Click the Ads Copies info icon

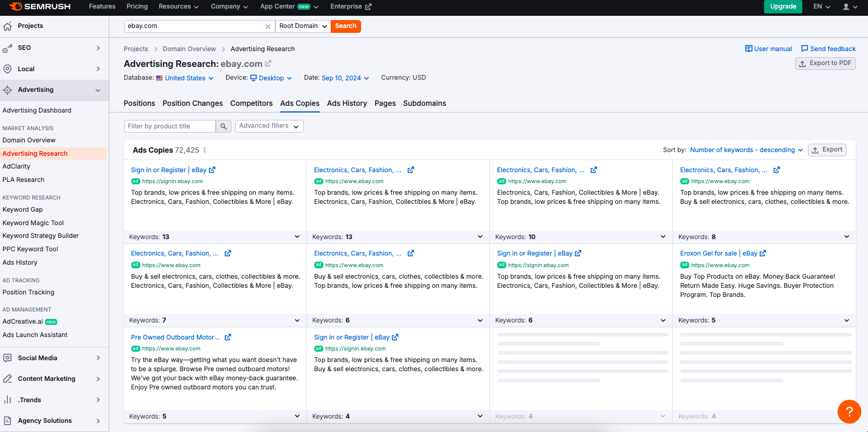click(205, 150)
